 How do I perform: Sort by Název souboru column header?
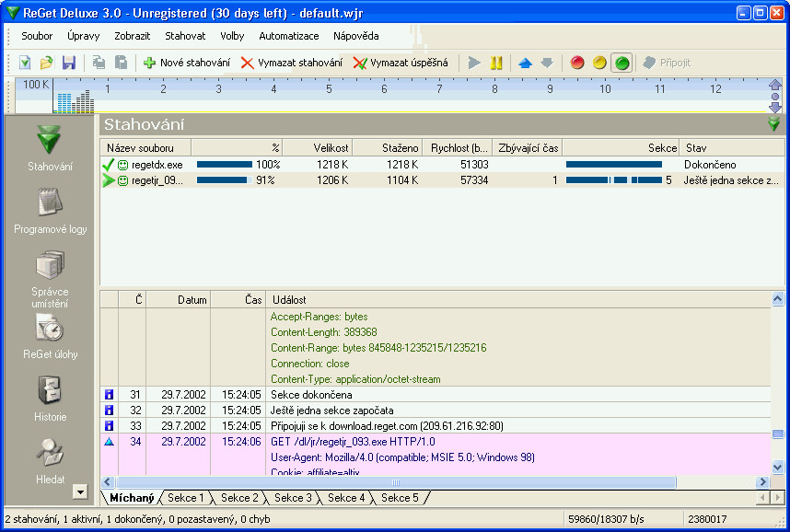pos(145,147)
